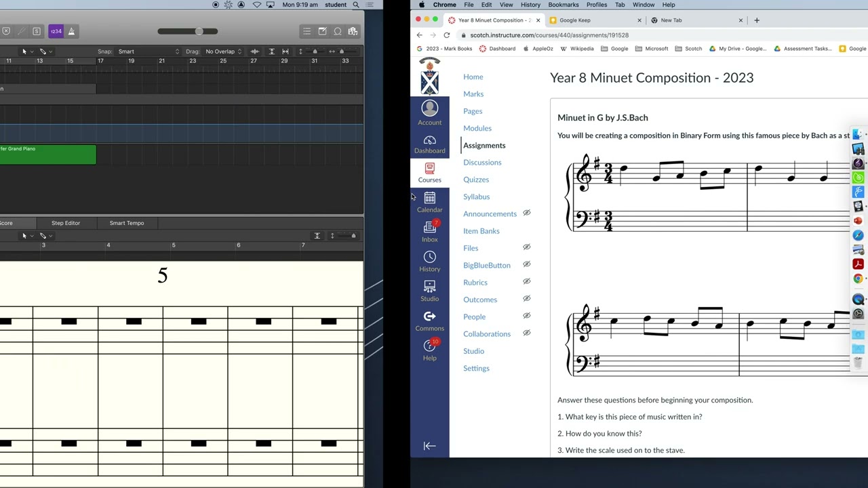Click the shield-X replace button in Logic toolbar
The width and height of the screenshot is (868, 488).
point(6,31)
